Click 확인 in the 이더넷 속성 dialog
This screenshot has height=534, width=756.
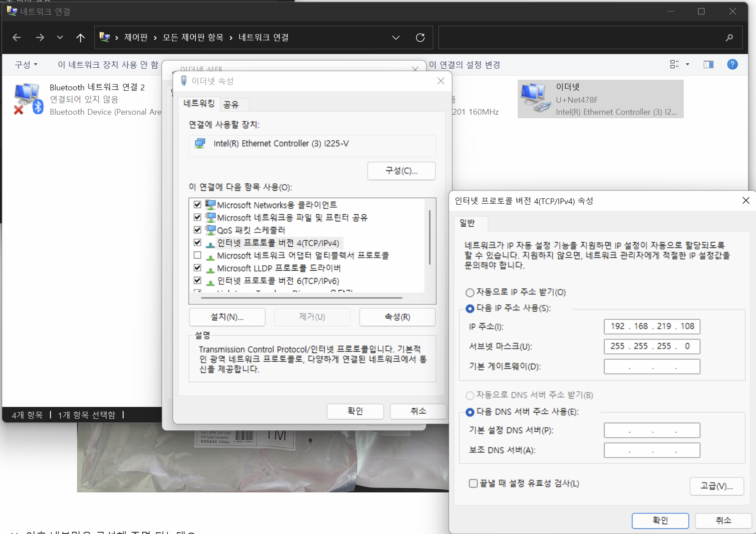pos(355,411)
